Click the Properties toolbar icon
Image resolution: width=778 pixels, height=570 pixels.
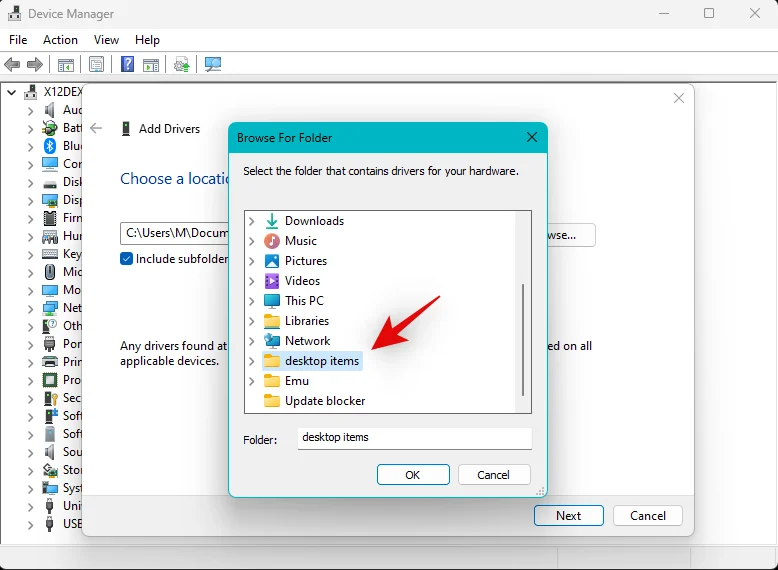(96, 64)
